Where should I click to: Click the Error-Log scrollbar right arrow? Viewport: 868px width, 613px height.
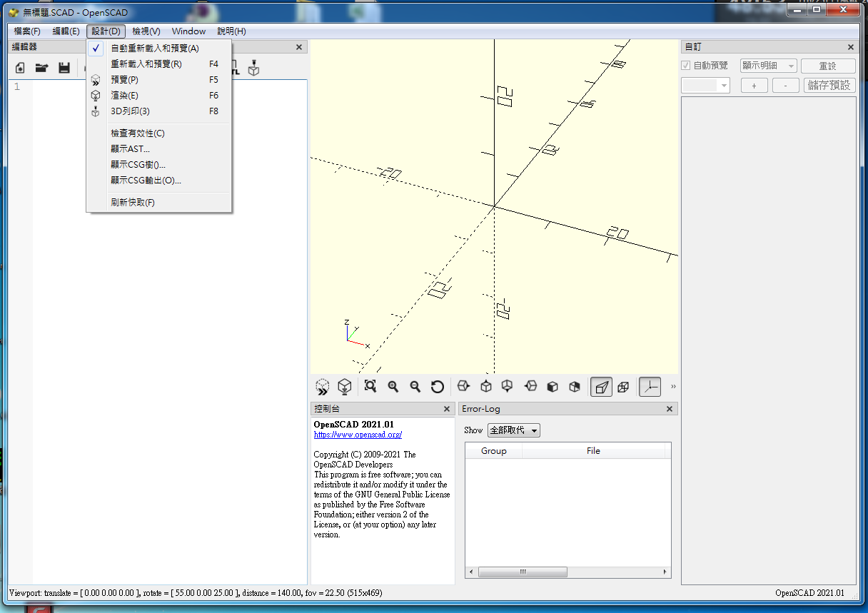coord(666,572)
